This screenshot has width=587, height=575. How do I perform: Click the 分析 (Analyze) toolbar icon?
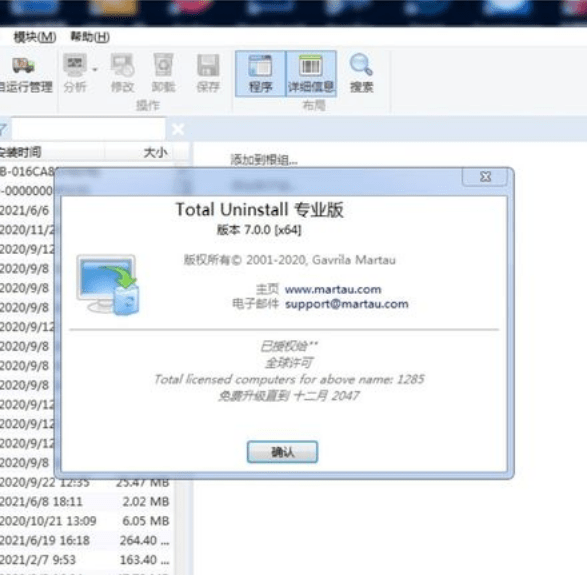[x=75, y=73]
